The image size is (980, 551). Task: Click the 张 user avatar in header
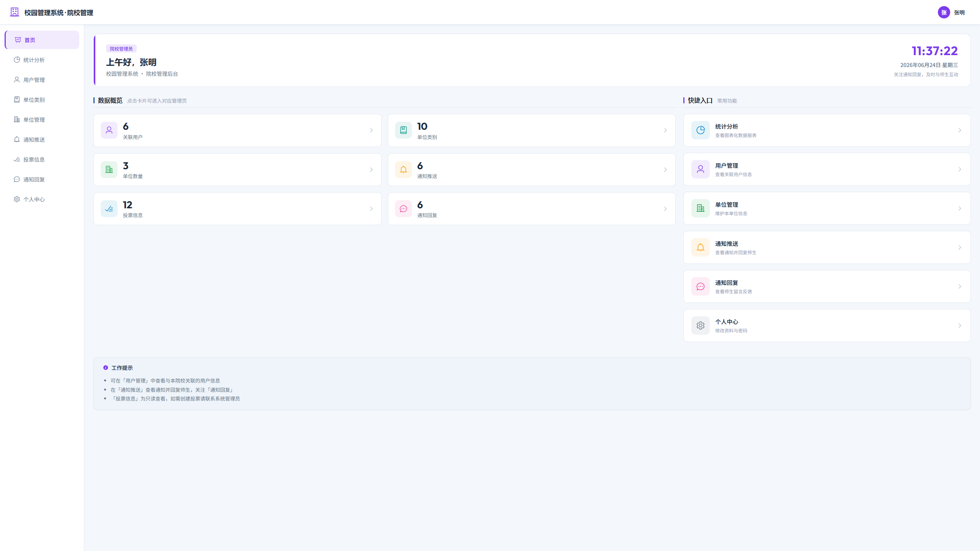(944, 12)
